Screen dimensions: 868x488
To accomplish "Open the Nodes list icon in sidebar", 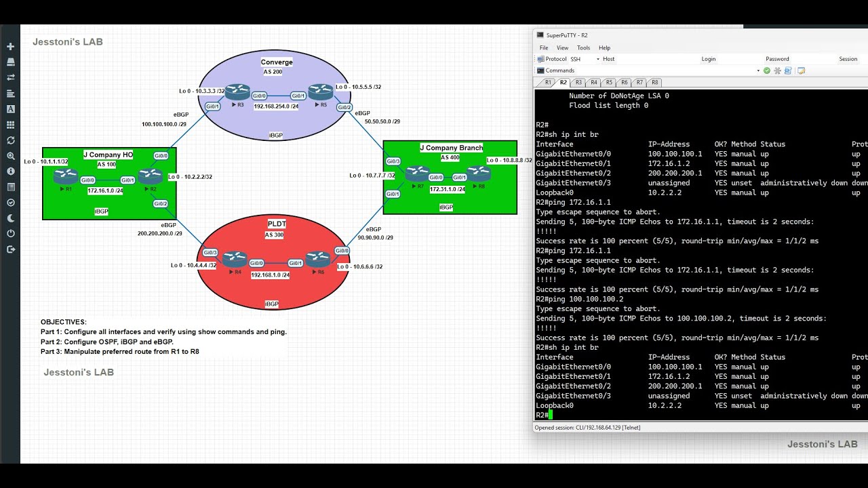I will (10, 62).
